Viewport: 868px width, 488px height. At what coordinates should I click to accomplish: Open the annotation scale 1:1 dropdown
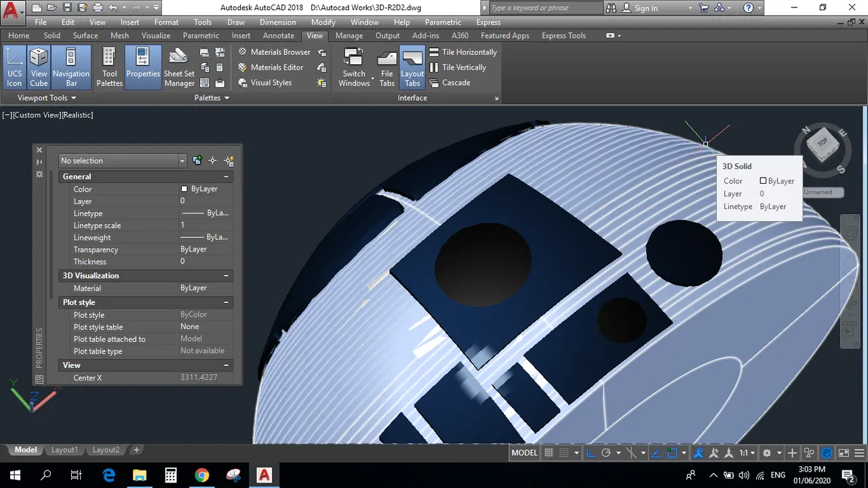(x=747, y=453)
